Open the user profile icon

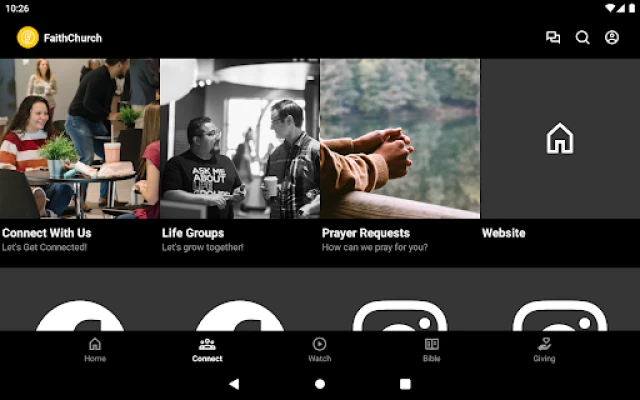coord(612,38)
